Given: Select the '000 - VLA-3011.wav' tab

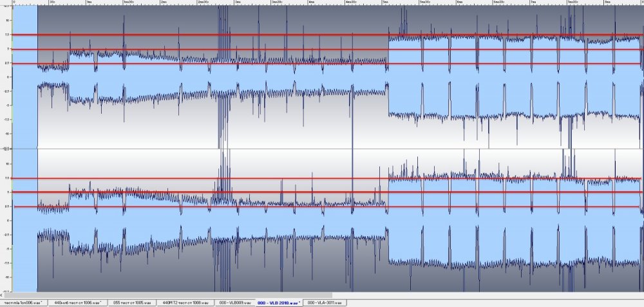Looking at the screenshot, I should [x=326, y=302].
